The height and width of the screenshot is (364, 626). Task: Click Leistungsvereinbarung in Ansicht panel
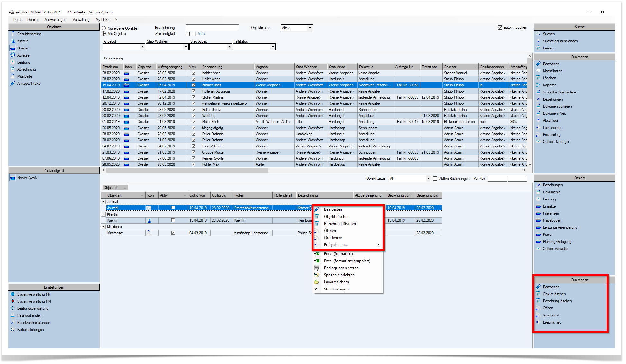560,227
